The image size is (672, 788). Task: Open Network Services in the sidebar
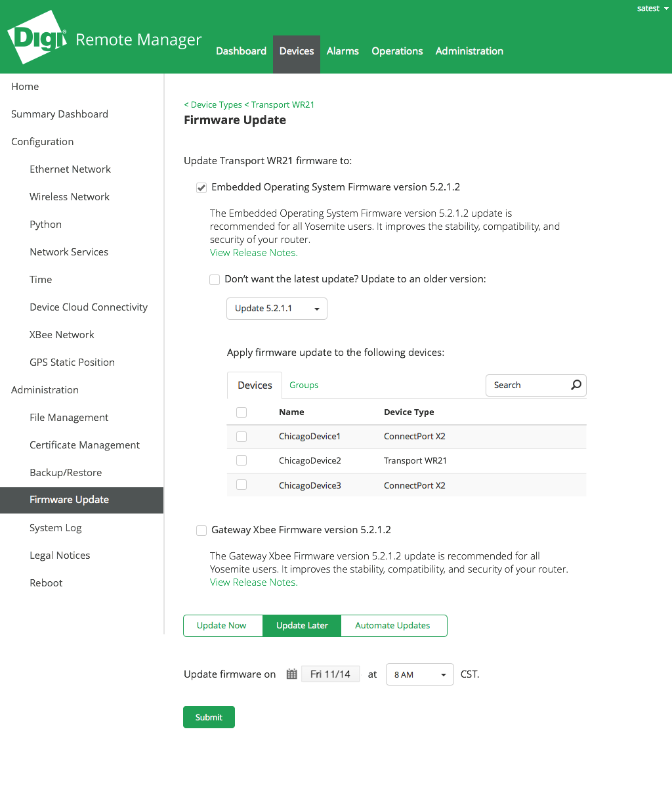(69, 252)
